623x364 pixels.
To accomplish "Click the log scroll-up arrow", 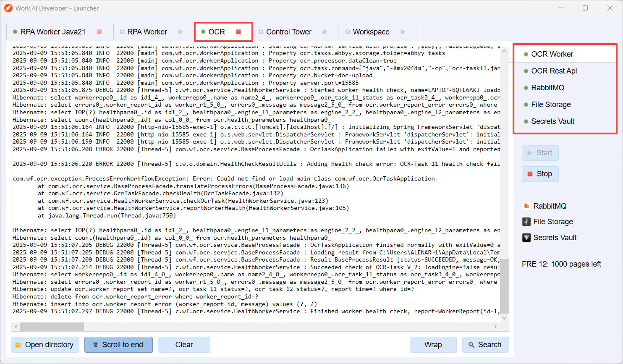I will (505, 51).
